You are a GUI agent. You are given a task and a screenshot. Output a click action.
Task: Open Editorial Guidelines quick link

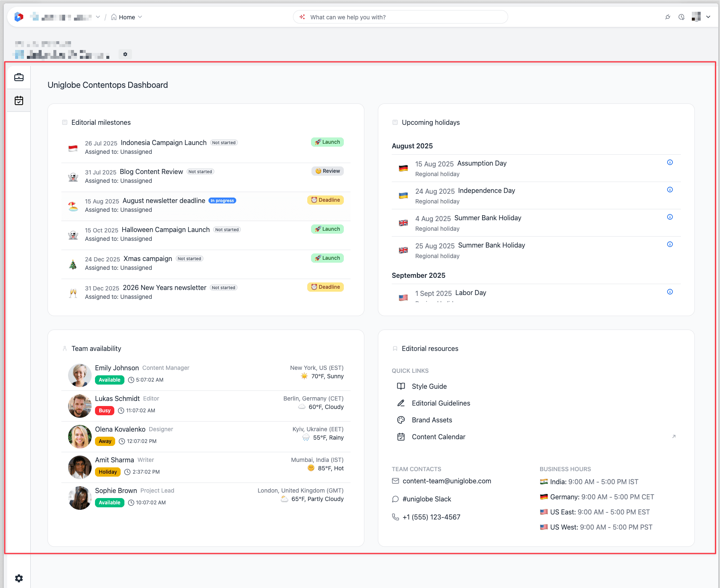click(x=441, y=403)
